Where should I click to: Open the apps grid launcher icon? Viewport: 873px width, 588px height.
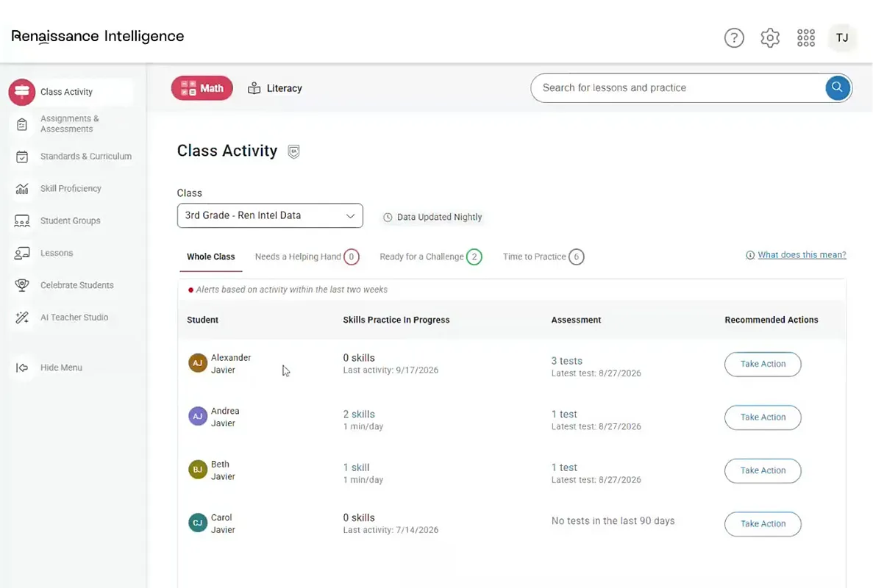pyautogui.click(x=805, y=37)
